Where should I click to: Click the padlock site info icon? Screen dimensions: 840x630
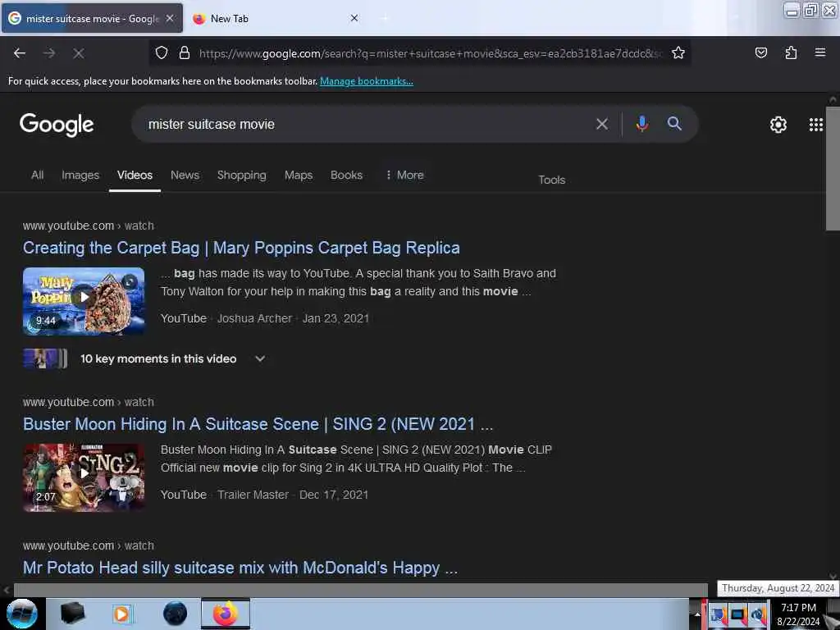pyautogui.click(x=185, y=52)
